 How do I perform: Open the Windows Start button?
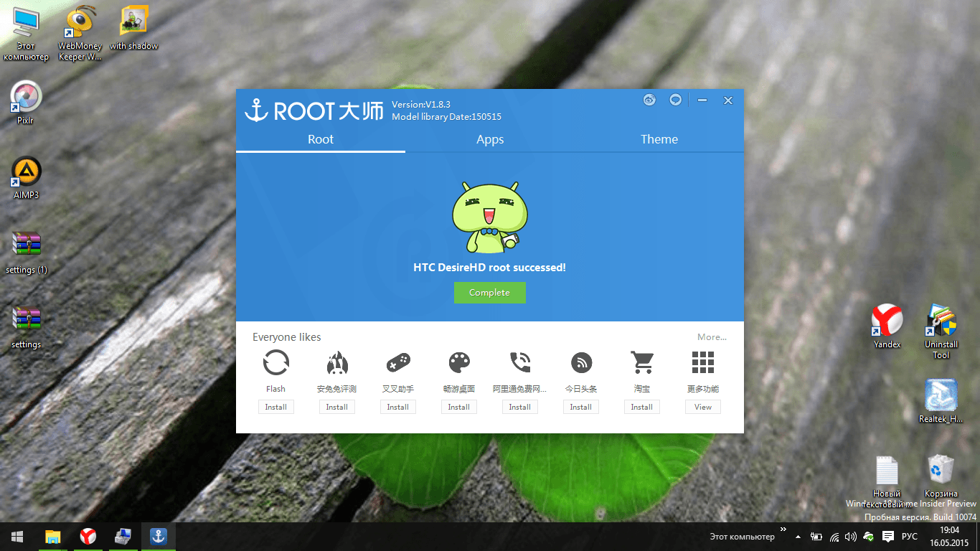pos(17,537)
